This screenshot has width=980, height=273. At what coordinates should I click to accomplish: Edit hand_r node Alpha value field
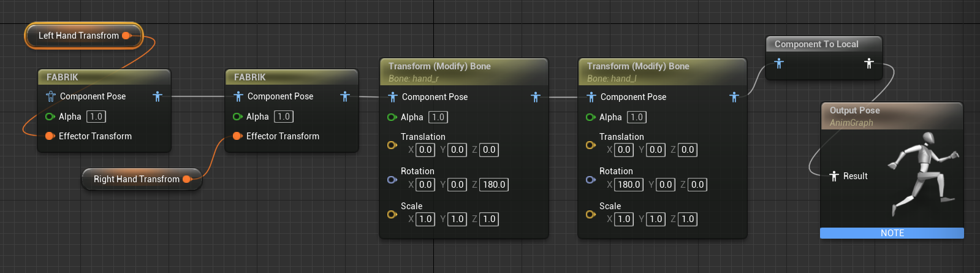pos(438,117)
